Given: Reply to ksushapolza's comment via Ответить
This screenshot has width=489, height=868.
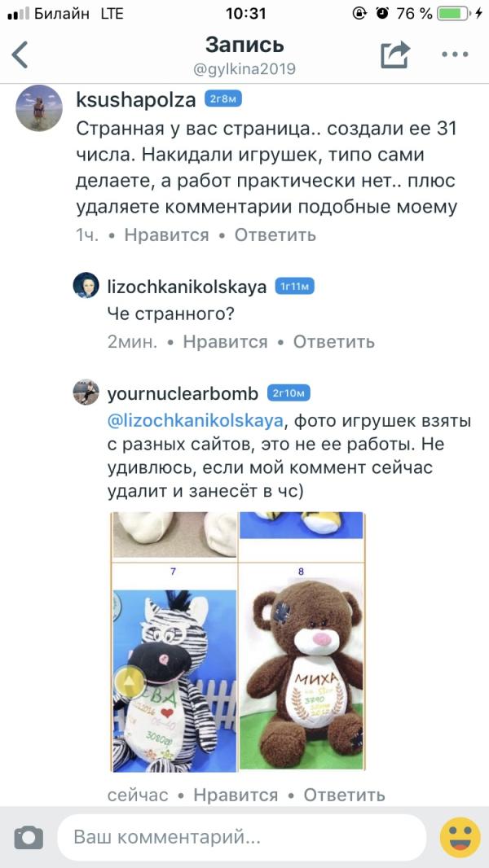Looking at the screenshot, I should 275,235.
